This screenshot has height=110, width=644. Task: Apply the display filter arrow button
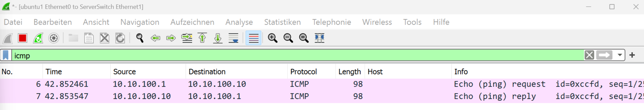[604, 55]
